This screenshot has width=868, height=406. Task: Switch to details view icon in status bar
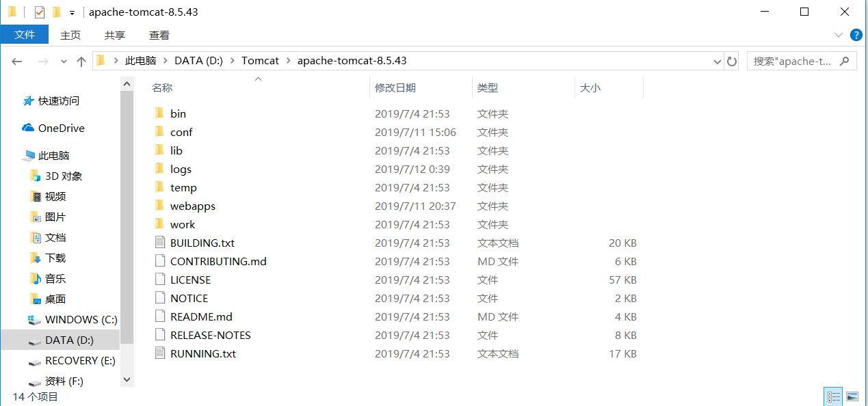tap(834, 396)
